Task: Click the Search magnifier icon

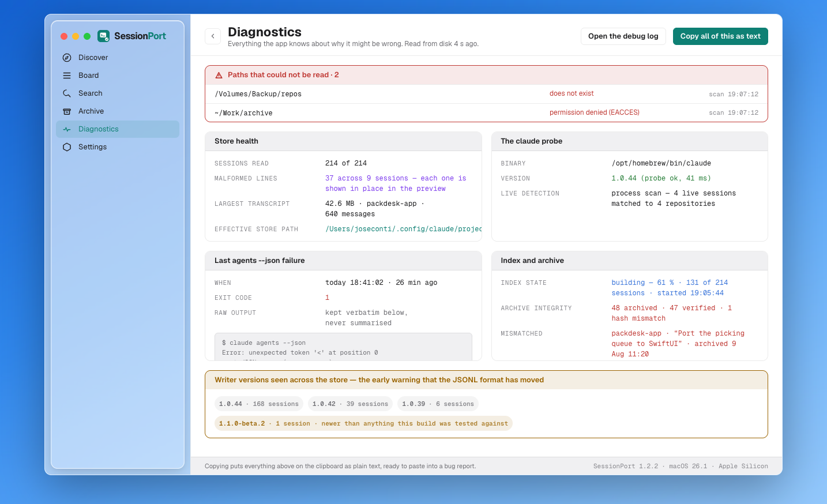Action: (x=67, y=93)
